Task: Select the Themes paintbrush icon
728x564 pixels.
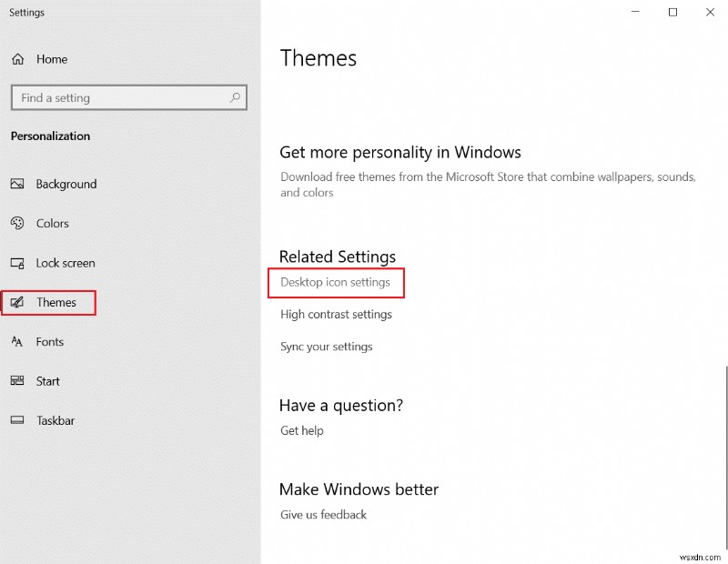Action: point(18,302)
